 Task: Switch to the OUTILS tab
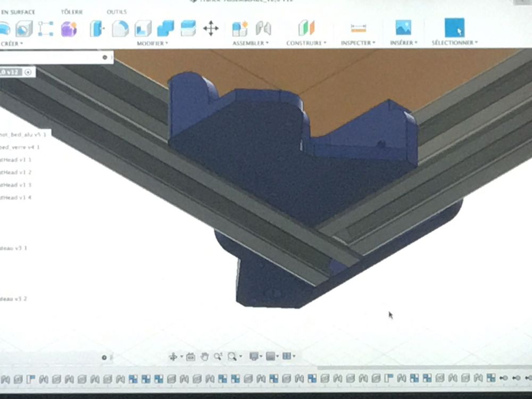pyautogui.click(x=117, y=12)
